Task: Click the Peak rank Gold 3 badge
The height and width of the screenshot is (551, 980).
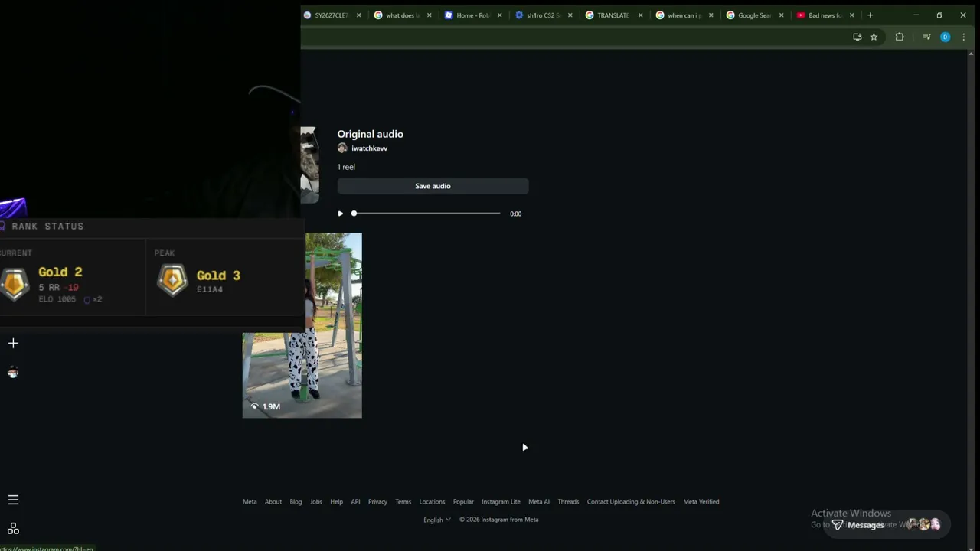Action: click(x=172, y=281)
